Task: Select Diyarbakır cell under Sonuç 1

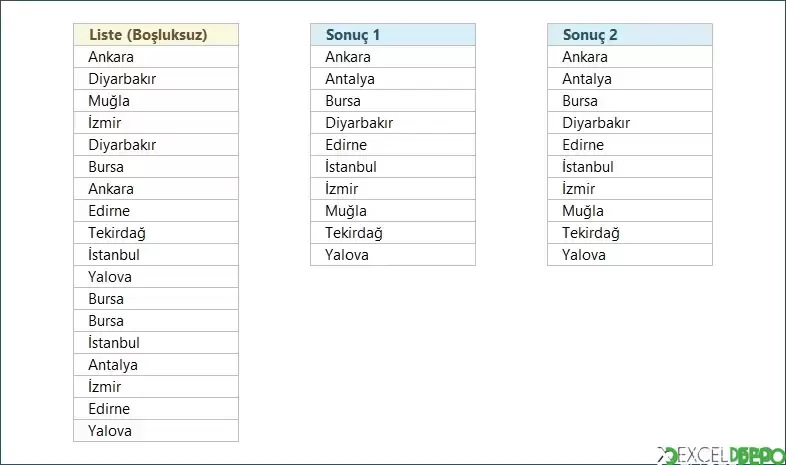Action: tap(393, 123)
